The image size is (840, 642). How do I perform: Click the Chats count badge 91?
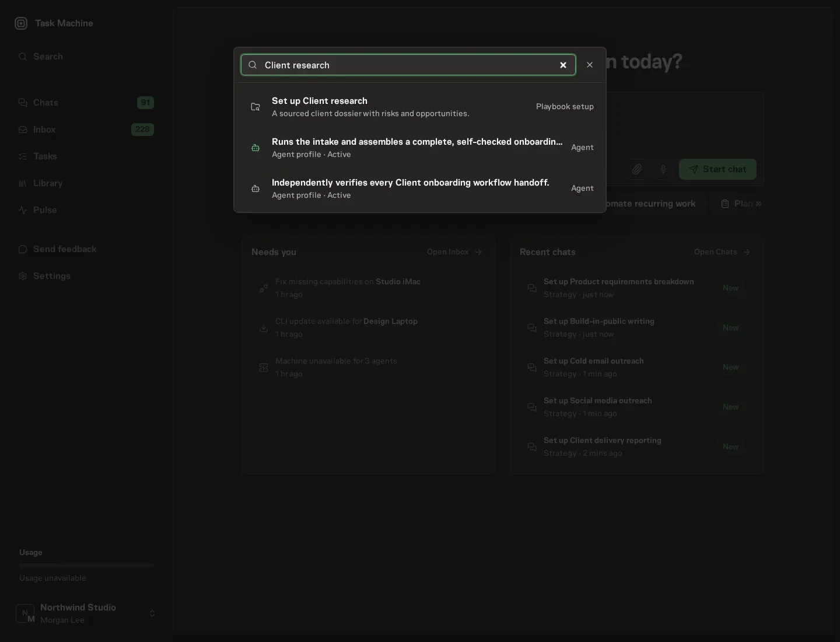coord(145,103)
